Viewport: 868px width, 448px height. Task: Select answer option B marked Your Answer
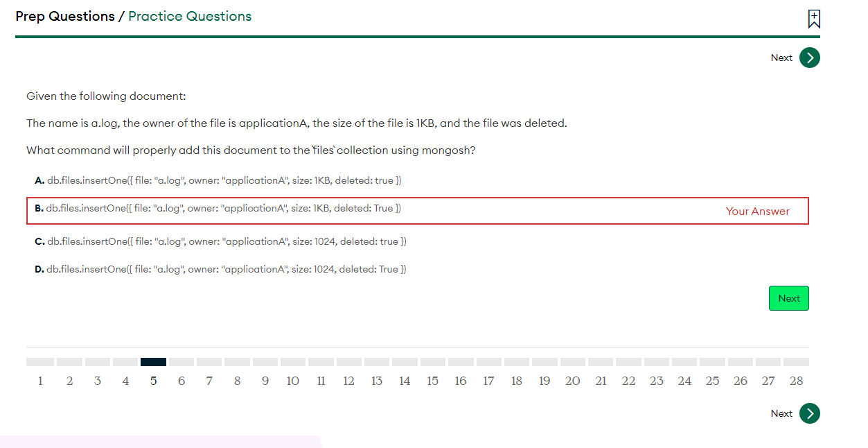click(x=218, y=209)
